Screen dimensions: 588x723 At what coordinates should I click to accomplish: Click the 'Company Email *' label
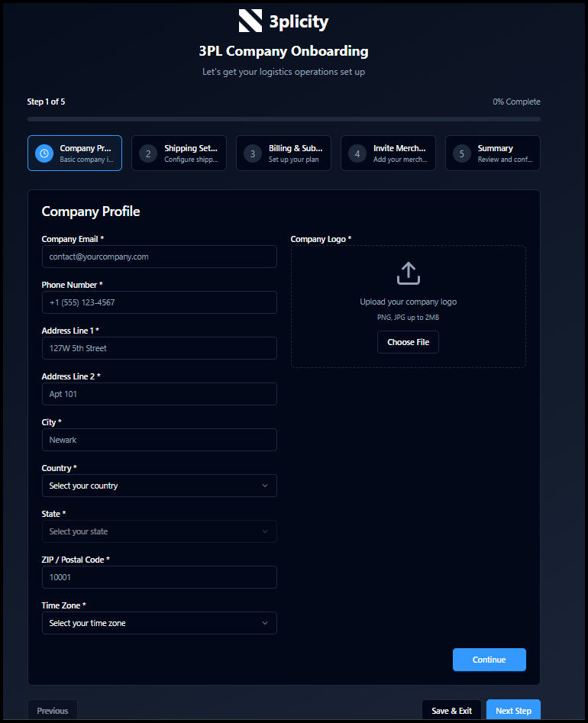point(73,239)
